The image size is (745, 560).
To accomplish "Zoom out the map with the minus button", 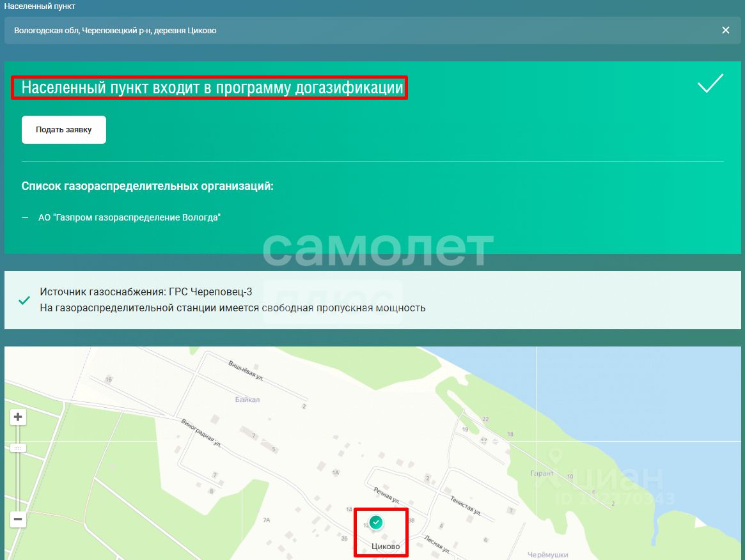I will 17,519.
